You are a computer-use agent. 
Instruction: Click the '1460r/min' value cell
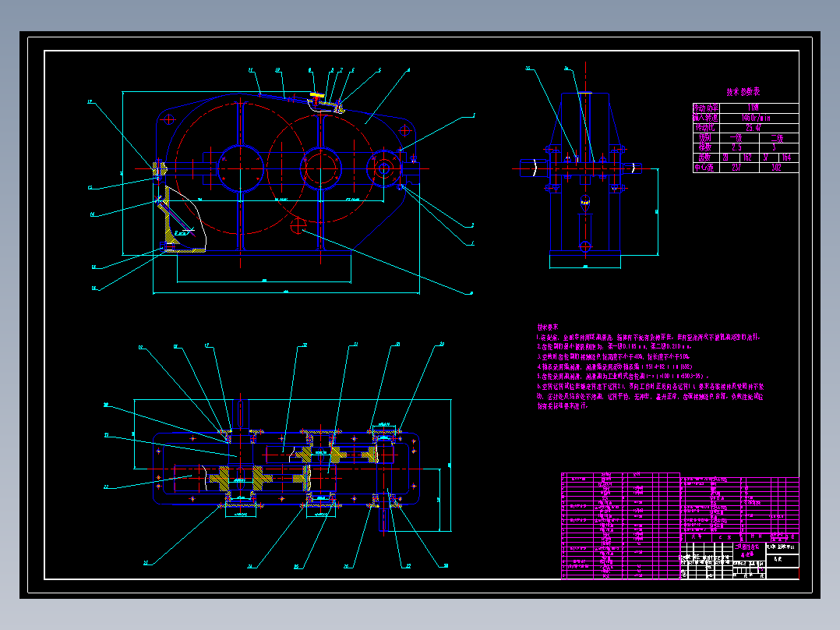[758, 118]
